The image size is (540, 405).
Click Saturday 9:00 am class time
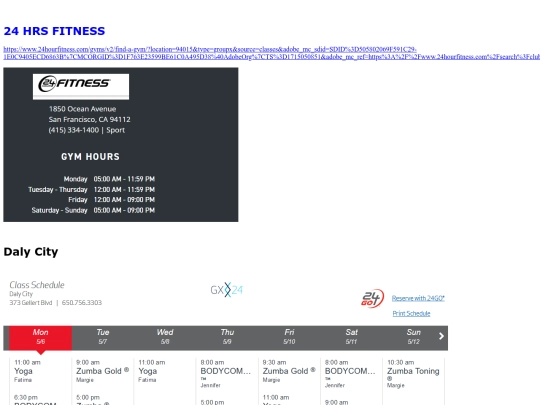point(336,402)
